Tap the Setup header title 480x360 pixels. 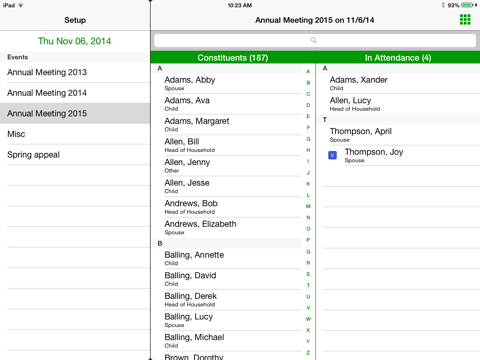[75, 20]
